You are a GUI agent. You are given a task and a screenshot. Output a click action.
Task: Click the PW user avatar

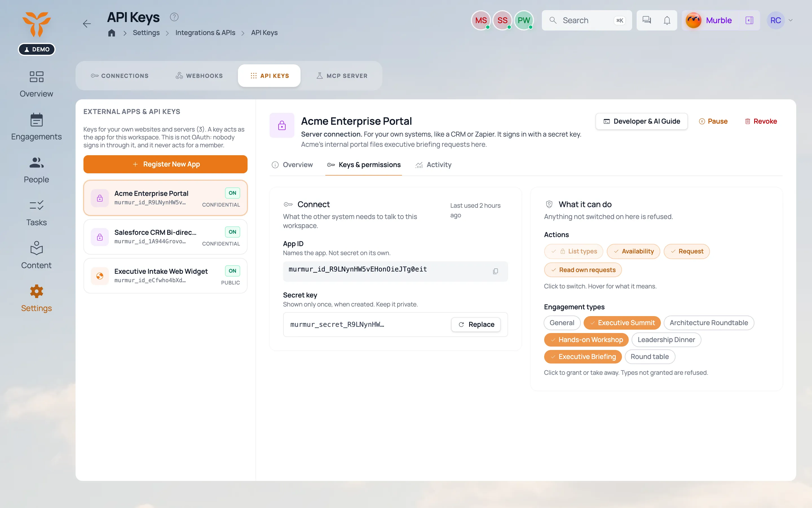click(524, 20)
